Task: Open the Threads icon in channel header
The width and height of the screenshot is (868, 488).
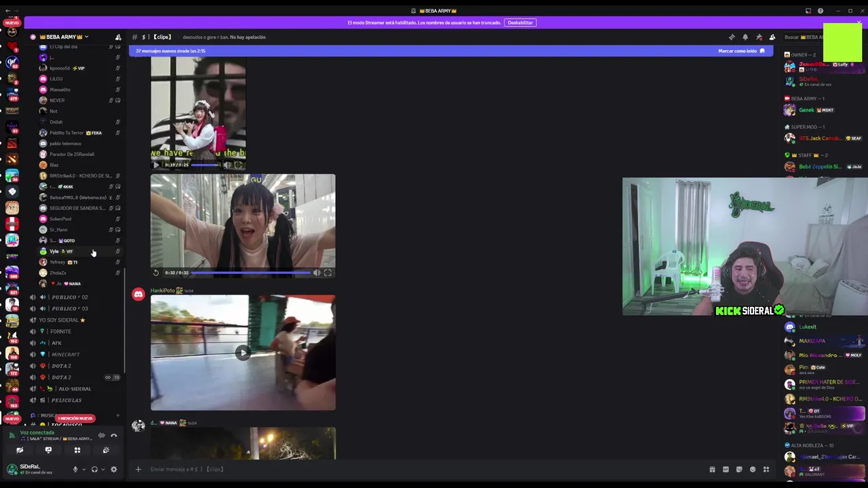Action: coord(732,37)
